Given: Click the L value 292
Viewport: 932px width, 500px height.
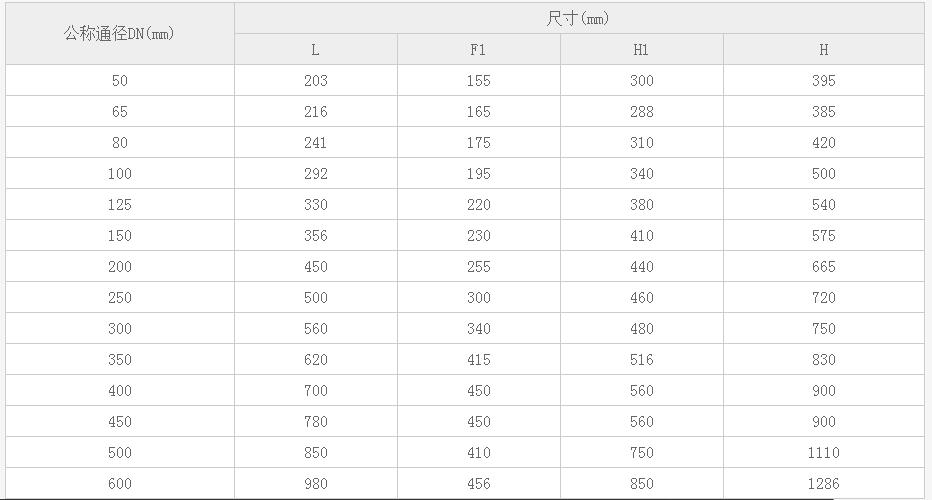Looking at the screenshot, I should click(315, 174).
